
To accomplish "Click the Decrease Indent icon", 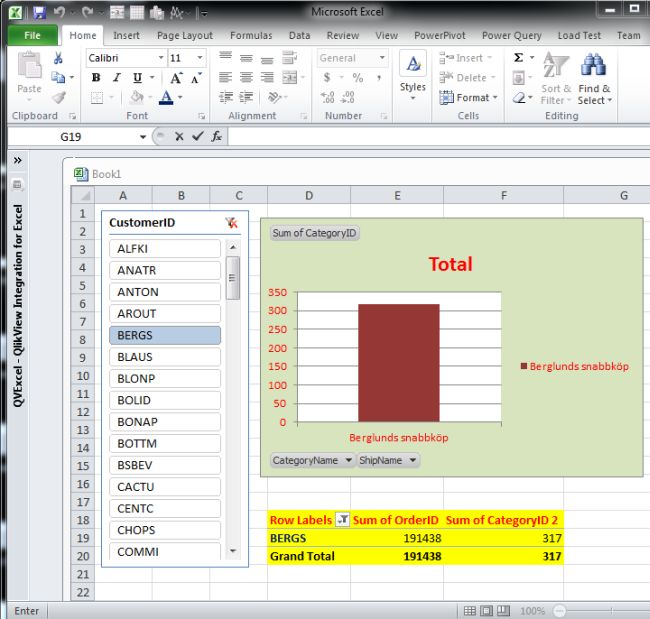I will coord(226,97).
